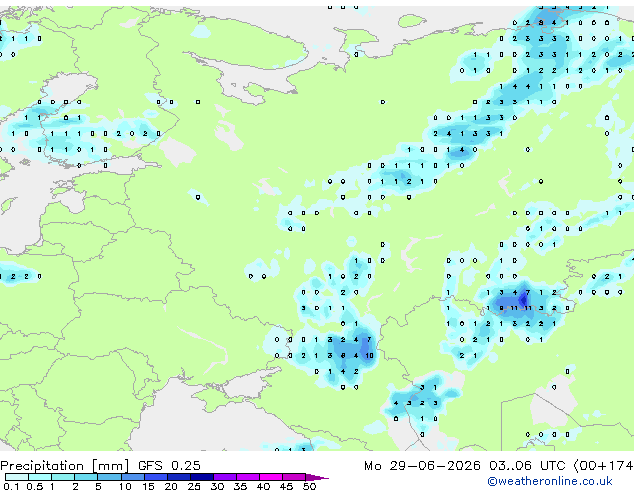Click the 15–20 mm legend color swatch

155,477
